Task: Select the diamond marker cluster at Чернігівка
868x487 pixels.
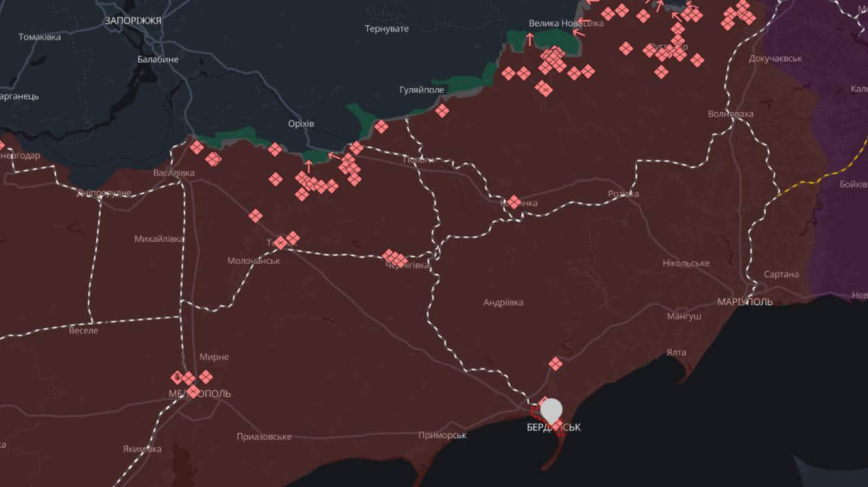Action: click(395, 258)
